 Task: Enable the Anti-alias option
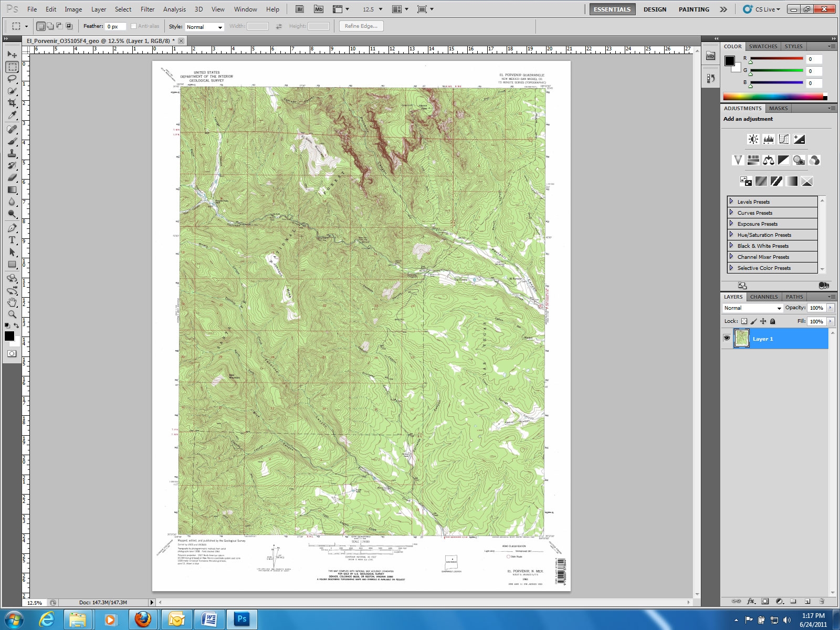pos(134,25)
